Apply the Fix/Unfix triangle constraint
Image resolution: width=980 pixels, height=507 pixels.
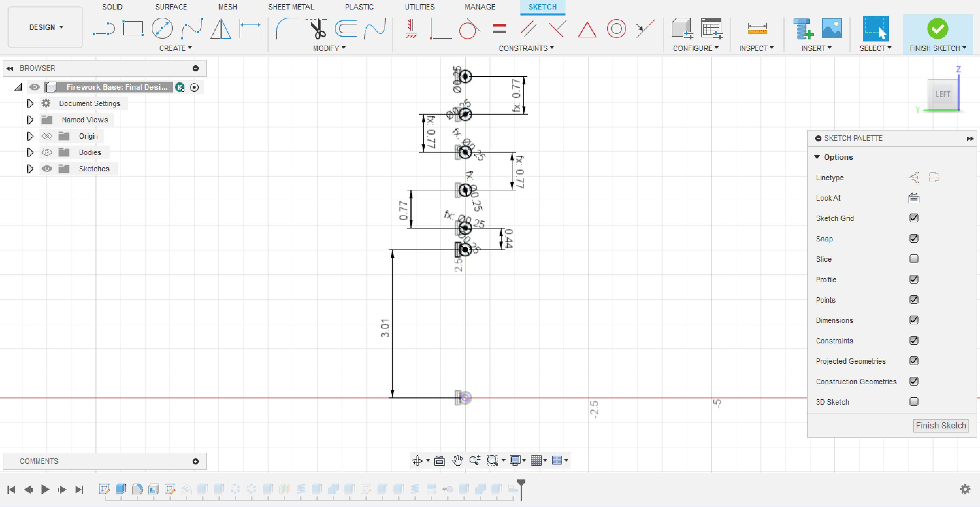pyautogui.click(x=587, y=30)
